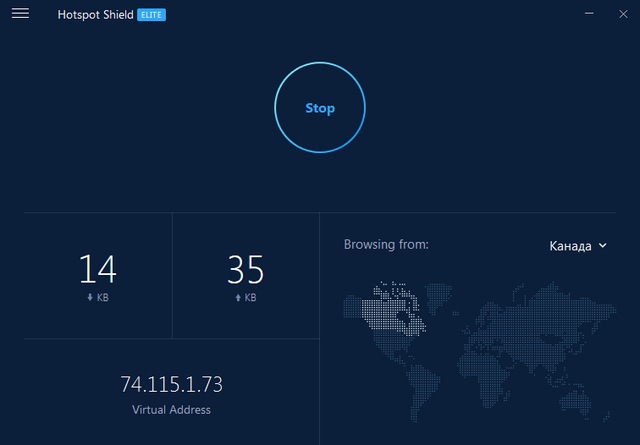Open the hamburger menu
The image size is (640, 445).
(20, 14)
